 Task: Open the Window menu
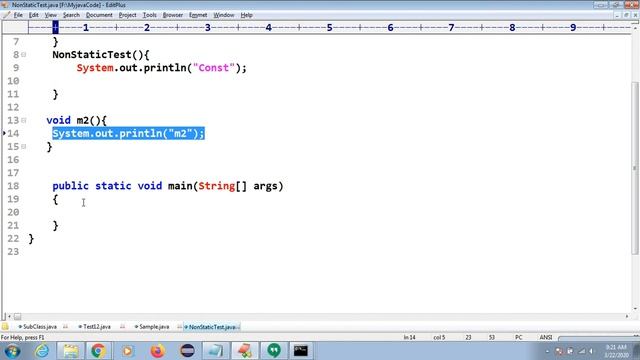pyautogui.click(x=224, y=15)
